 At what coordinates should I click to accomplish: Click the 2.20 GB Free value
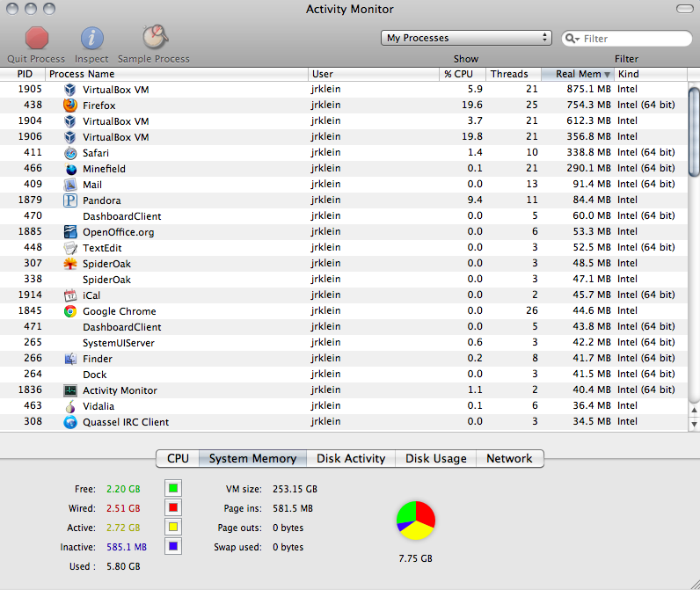pos(123,489)
